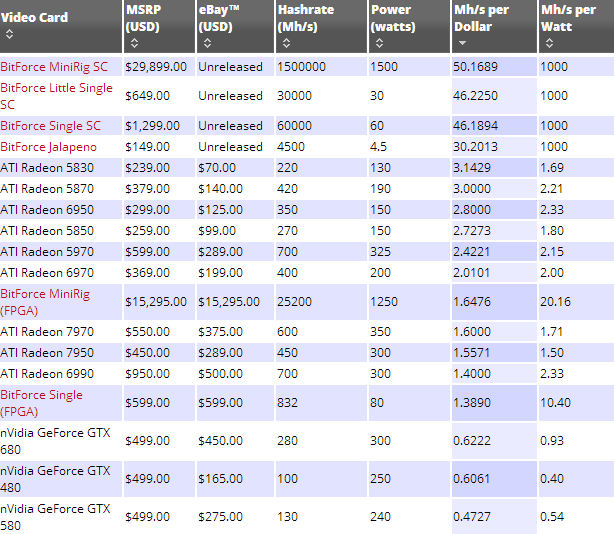Image resolution: width=614 pixels, height=534 pixels.
Task: Select the ATI Radeon 7950 cell
Action: 61,353
